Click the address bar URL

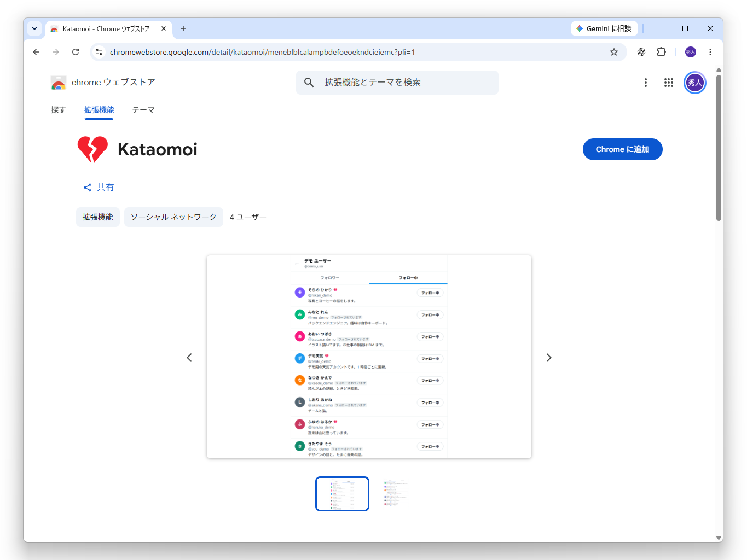263,52
